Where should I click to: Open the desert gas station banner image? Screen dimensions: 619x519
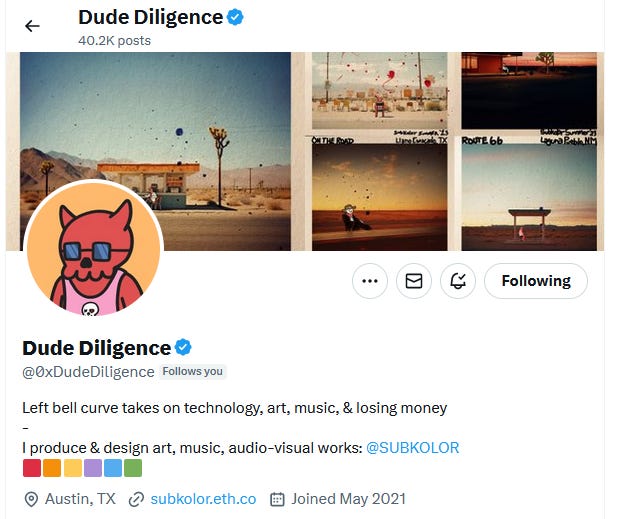(x=155, y=151)
